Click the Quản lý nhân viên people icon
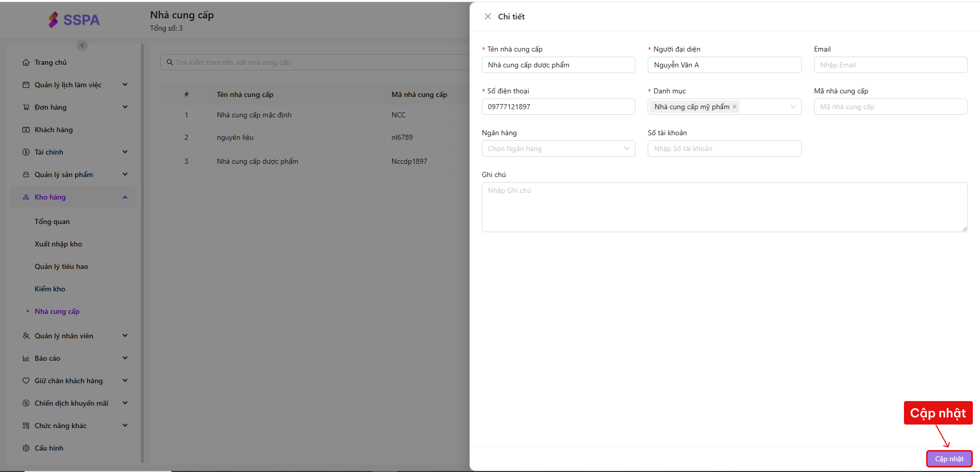Image resolution: width=980 pixels, height=472 pixels. (26, 336)
